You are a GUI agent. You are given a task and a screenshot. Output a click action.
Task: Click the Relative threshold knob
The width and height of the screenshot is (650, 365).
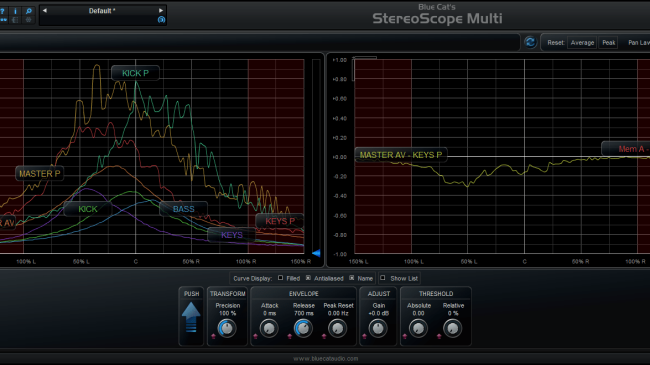(x=452, y=328)
